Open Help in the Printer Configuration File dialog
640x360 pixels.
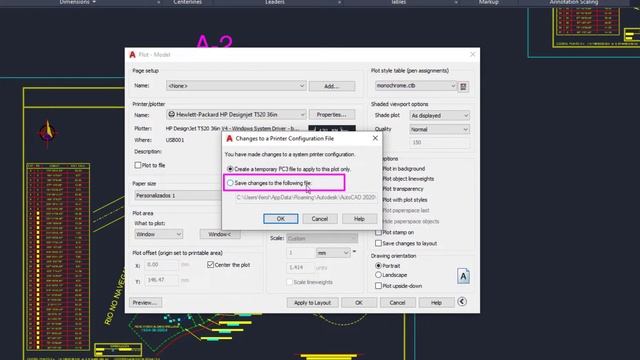[x=359, y=219]
